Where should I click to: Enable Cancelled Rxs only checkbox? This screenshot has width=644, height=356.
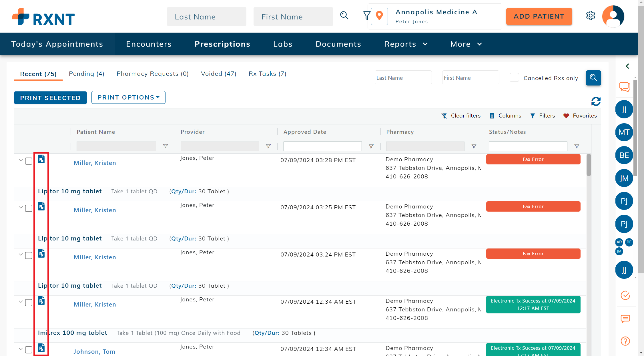click(x=514, y=78)
